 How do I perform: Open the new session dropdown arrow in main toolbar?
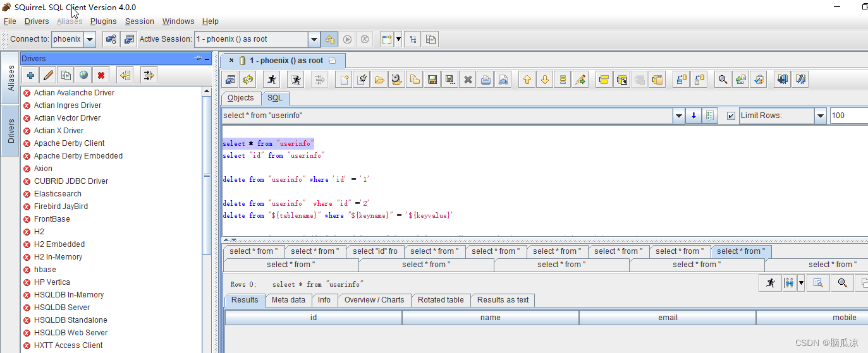tap(398, 39)
